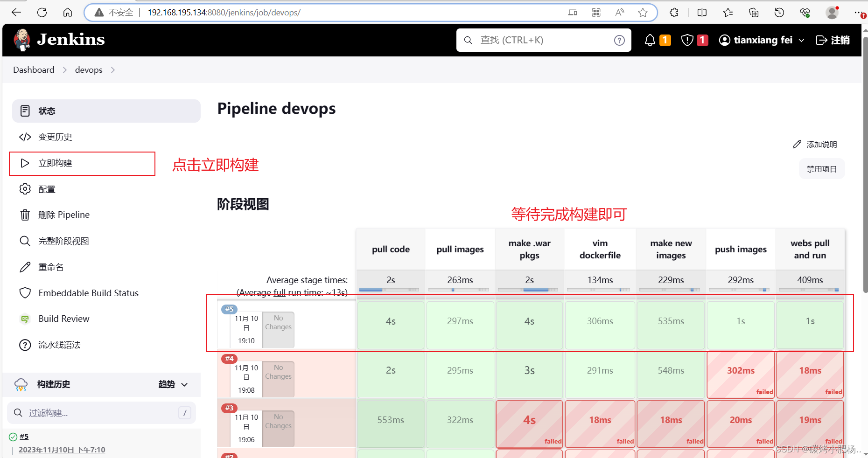
Task: Expand tianxiang fei user dropdown
Action: coord(801,41)
